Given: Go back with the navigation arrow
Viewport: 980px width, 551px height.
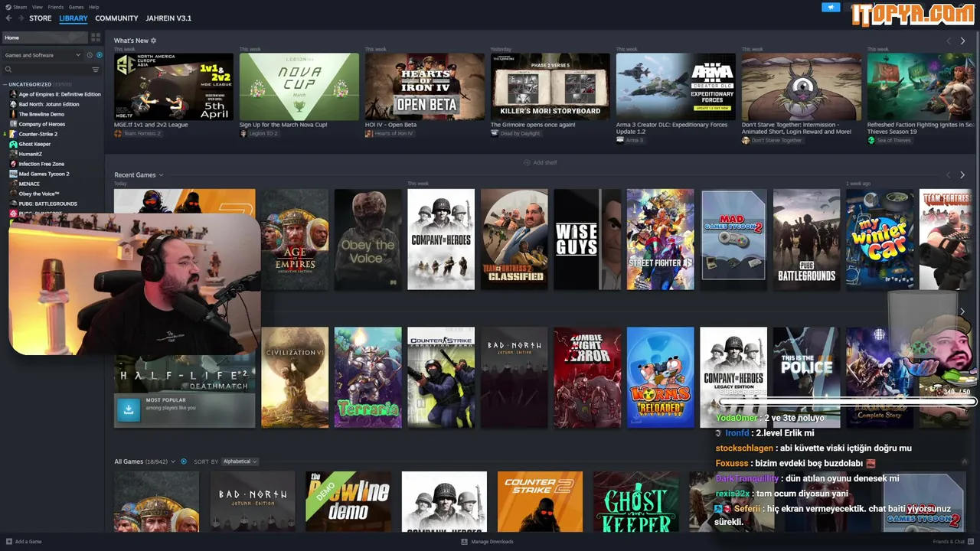Looking at the screenshot, I should [8, 18].
